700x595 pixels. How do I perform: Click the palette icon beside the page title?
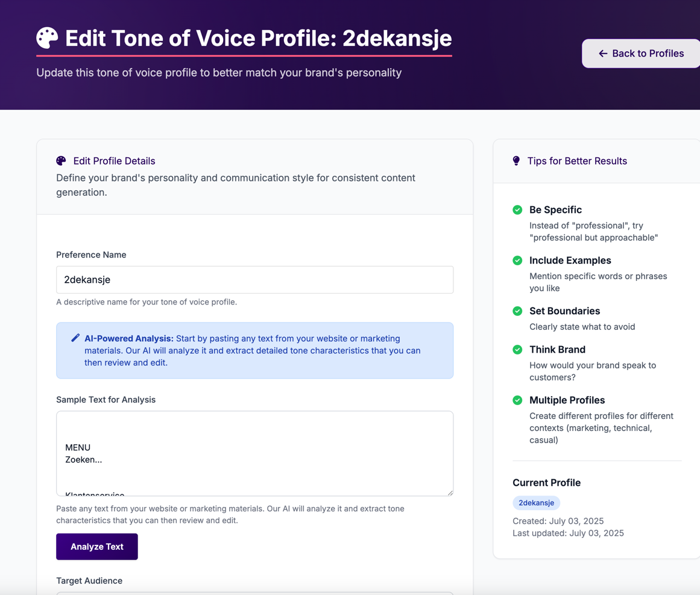tap(47, 37)
